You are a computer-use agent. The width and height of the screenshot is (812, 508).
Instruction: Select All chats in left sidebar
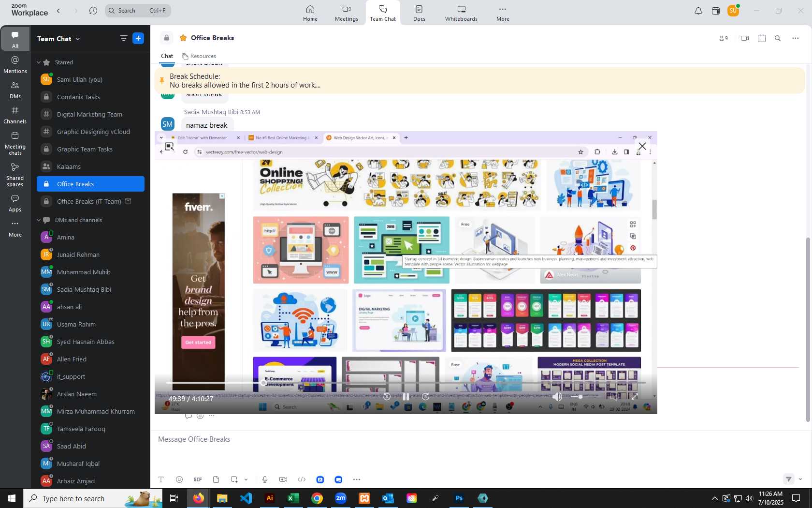[15, 39]
